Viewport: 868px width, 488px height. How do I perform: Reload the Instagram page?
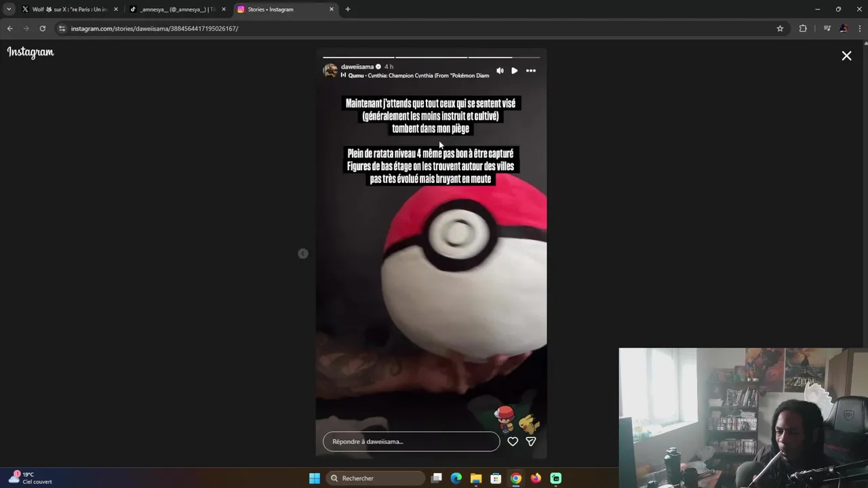[42, 28]
